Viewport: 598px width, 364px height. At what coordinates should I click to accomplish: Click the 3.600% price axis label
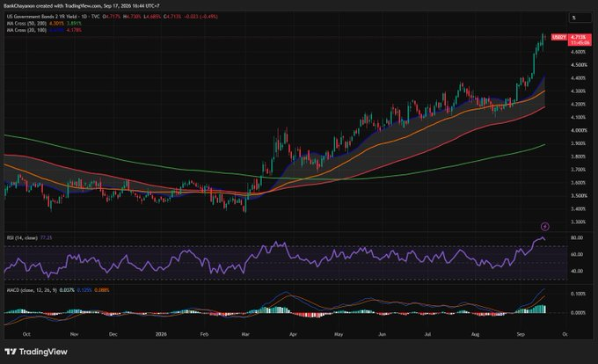579,183
